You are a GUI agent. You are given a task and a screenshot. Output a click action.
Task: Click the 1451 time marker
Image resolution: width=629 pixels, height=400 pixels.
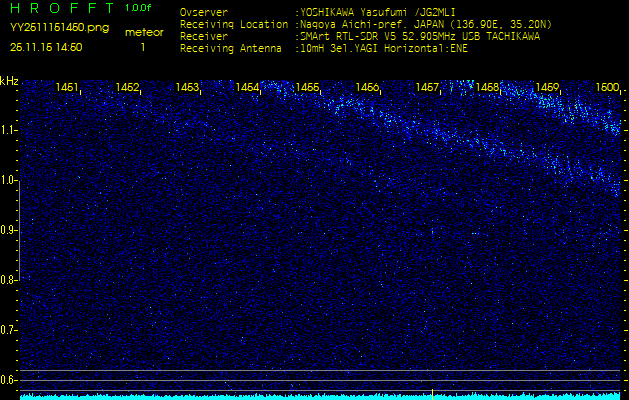tap(68, 88)
